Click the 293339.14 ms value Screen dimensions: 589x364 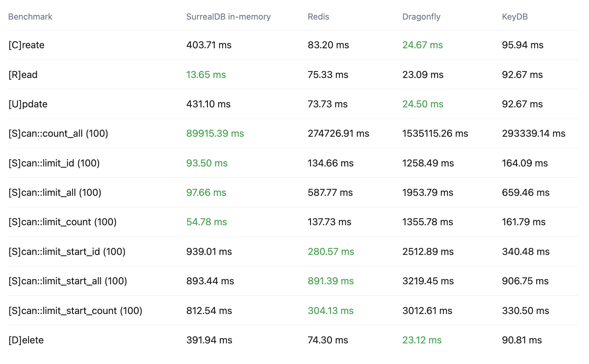[x=534, y=134]
